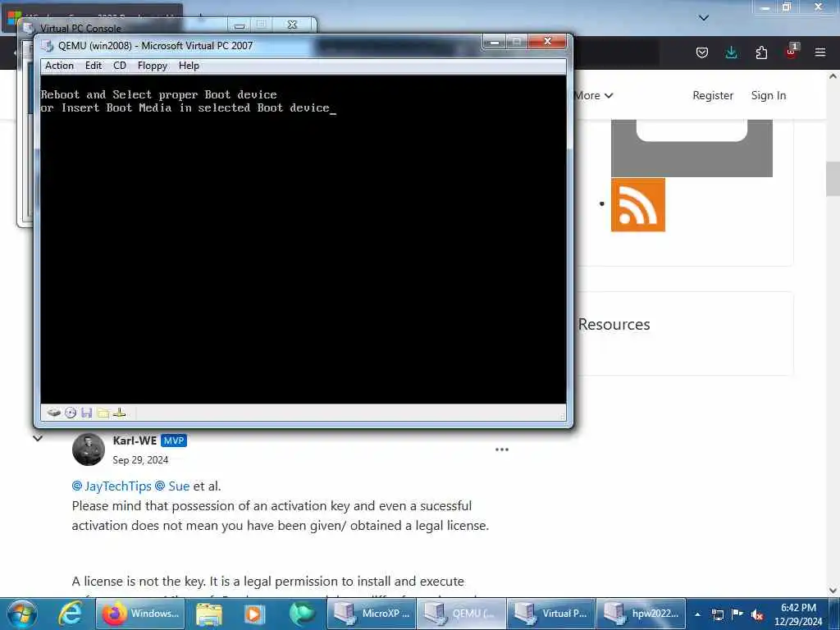This screenshot has height=630, width=840.
Task: Click the shared folders status icon in QEMU window
Action: coord(103,413)
